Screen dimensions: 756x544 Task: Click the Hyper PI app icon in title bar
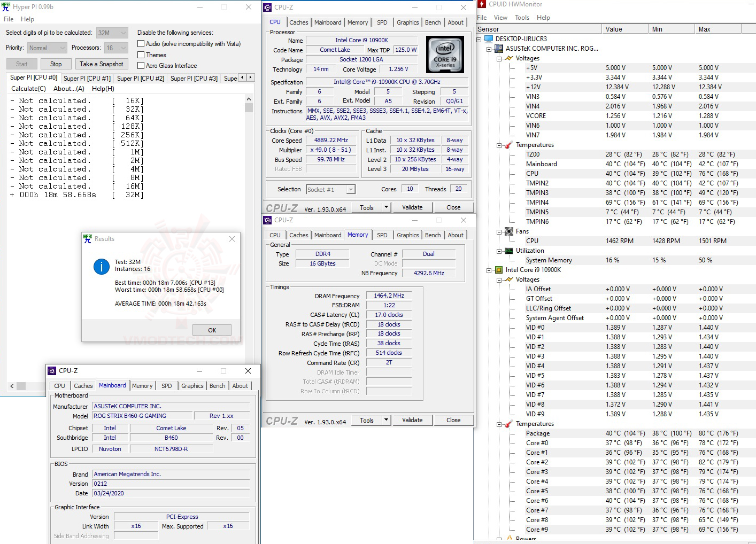point(6,7)
